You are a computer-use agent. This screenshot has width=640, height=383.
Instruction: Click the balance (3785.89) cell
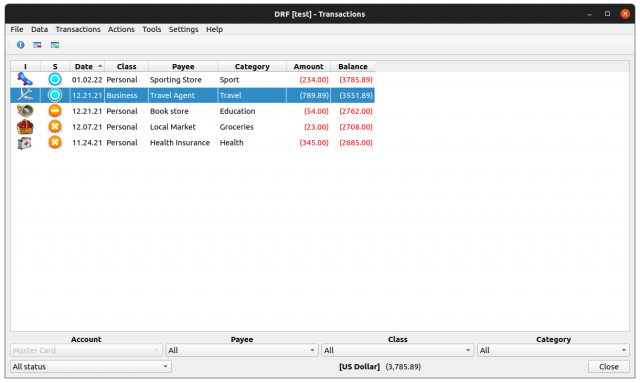pyautogui.click(x=353, y=80)
